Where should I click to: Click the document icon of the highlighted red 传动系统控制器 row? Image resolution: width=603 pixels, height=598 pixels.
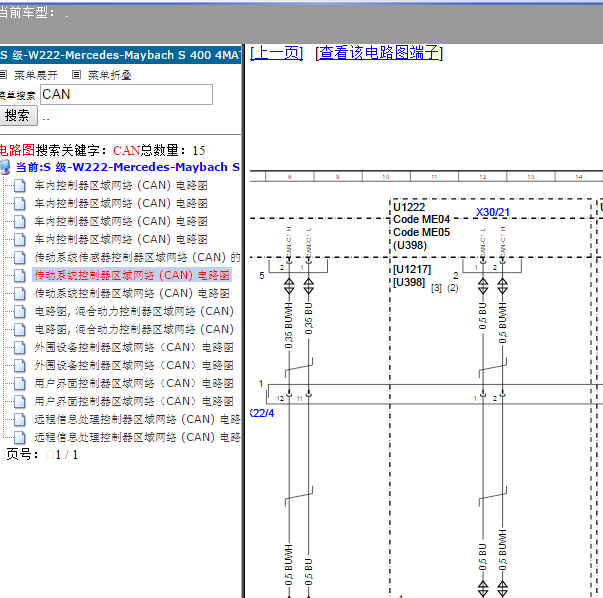(x=20, y=275)
